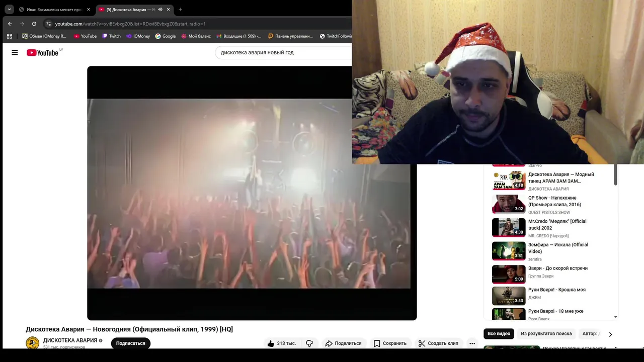Click the browser forward arrow

(x=22, y=24)
